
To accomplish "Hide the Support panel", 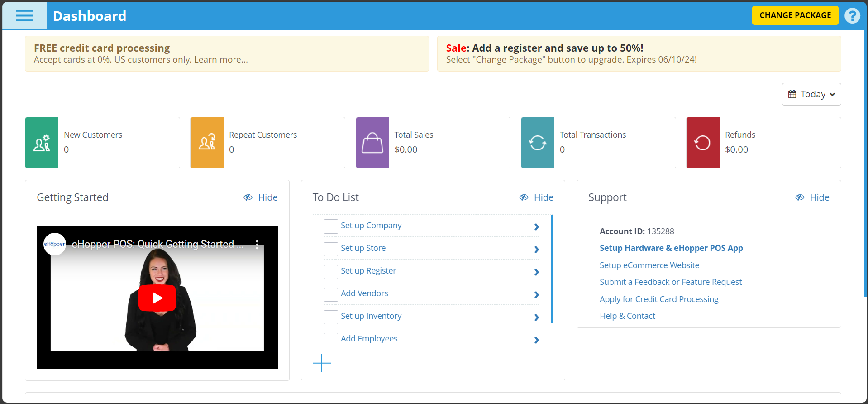I will 812,197.
